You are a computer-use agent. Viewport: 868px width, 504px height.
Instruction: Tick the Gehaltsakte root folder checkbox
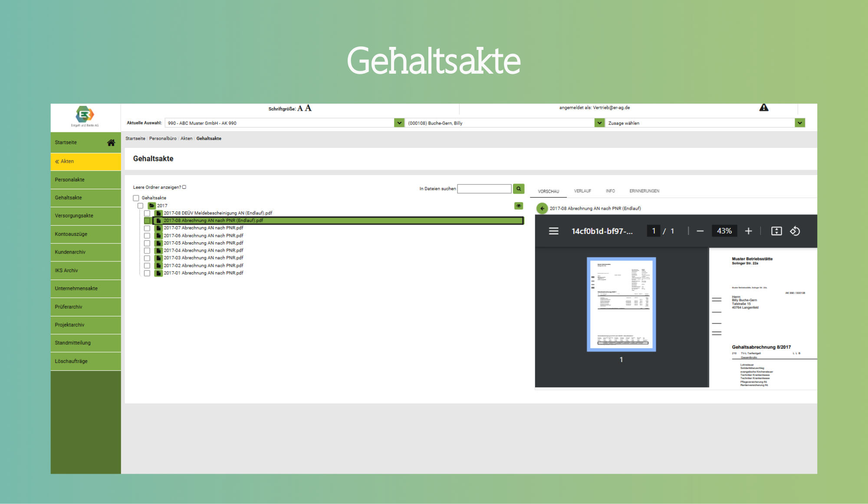click(136, 198)
